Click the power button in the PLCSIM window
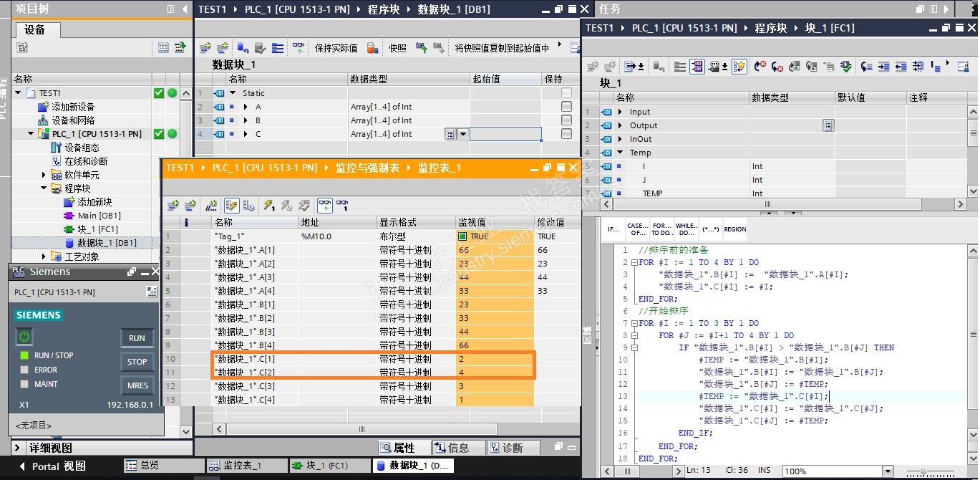 [x=25, y=336]
